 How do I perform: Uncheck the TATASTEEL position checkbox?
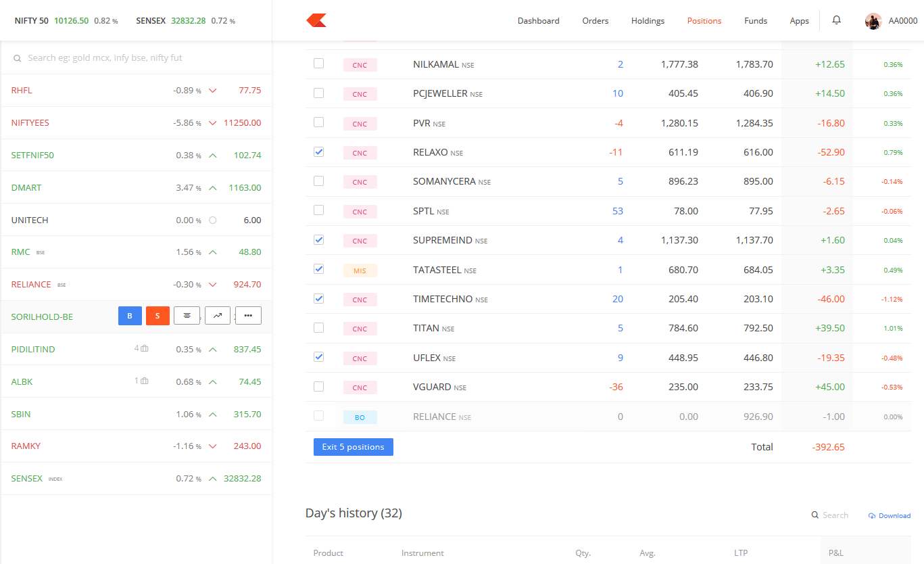tap(319, 269)
